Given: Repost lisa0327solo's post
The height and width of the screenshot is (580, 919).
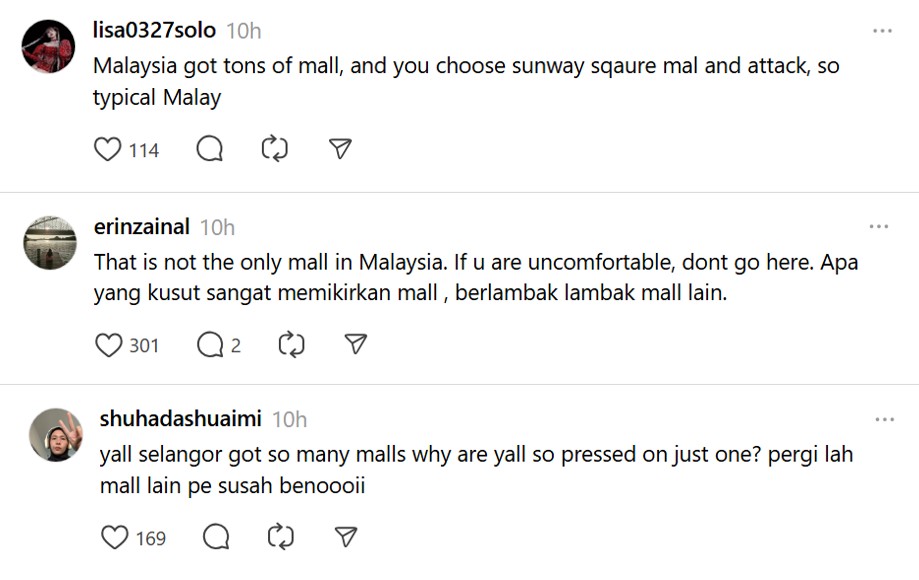Looking at the screenshot, I should pos(274,150).
